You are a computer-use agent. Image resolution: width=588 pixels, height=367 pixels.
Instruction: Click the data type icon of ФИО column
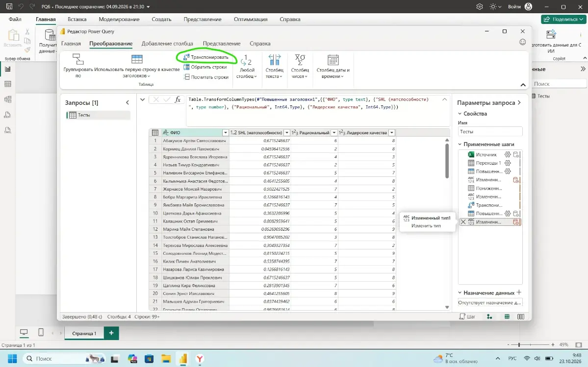tap(165, 133)
